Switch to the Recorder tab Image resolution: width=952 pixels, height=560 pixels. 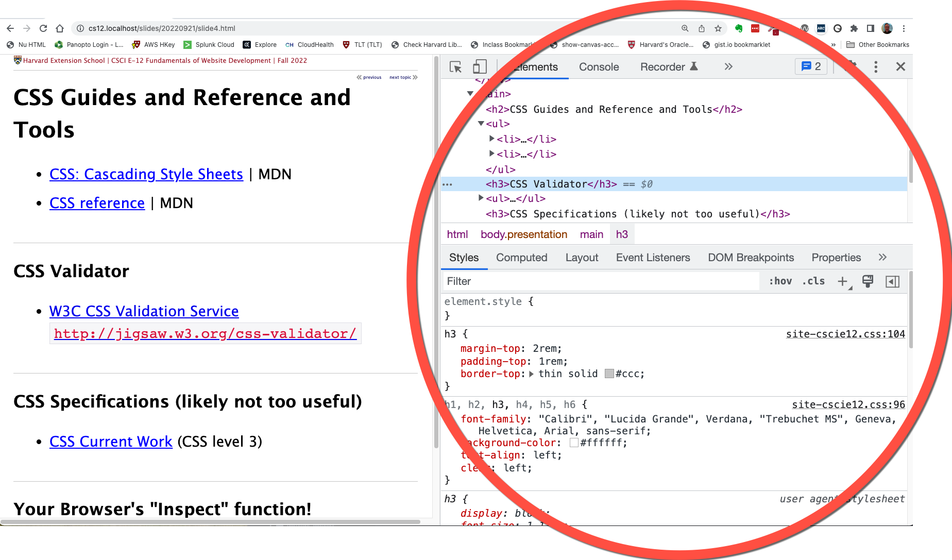coord(669,67)
